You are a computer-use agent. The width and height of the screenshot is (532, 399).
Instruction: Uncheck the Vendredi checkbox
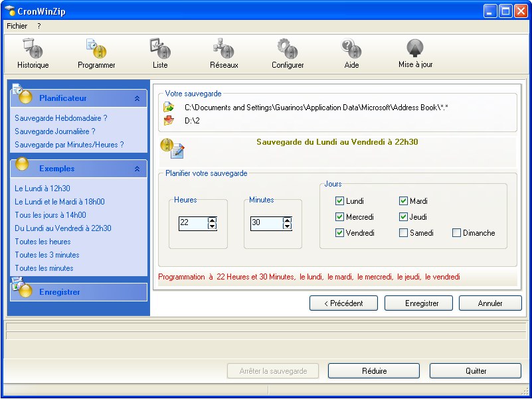point(339,233)
